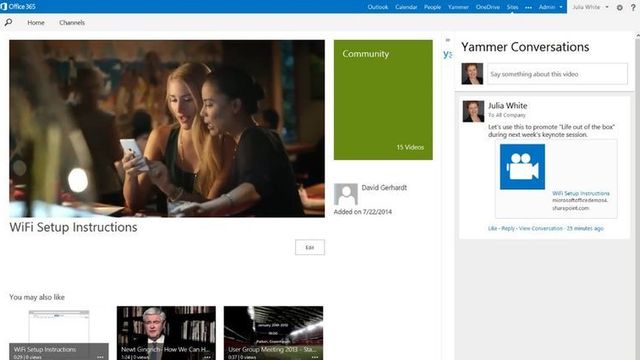Open the green Community channel tile
The height and width of the screenshot is (360, 640).
pos(383,100)
